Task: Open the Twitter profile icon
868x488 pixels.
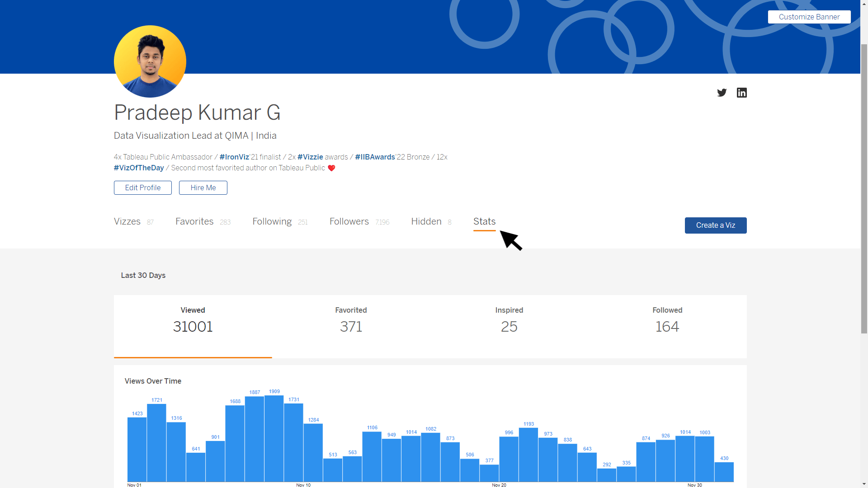Action: point(722,93)
